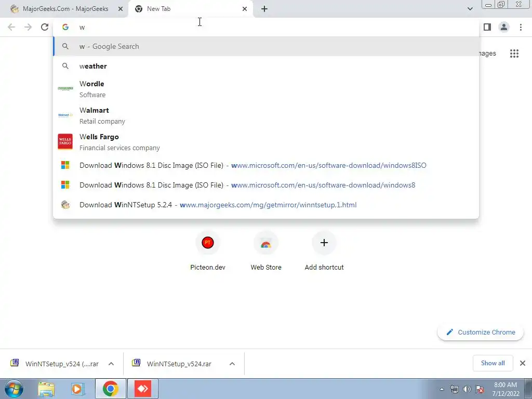Click the taskbar clock 8:00 AM

click(x=506, y=389)
